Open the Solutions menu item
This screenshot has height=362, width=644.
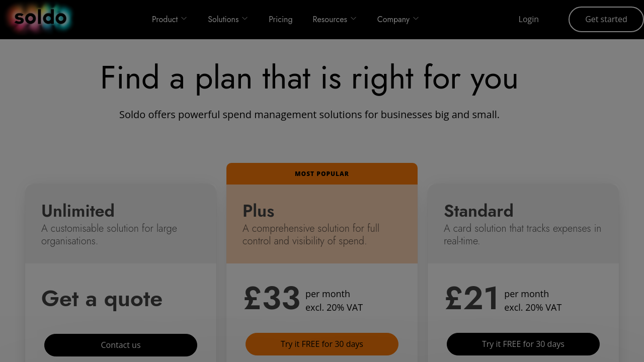click(223, 19)
